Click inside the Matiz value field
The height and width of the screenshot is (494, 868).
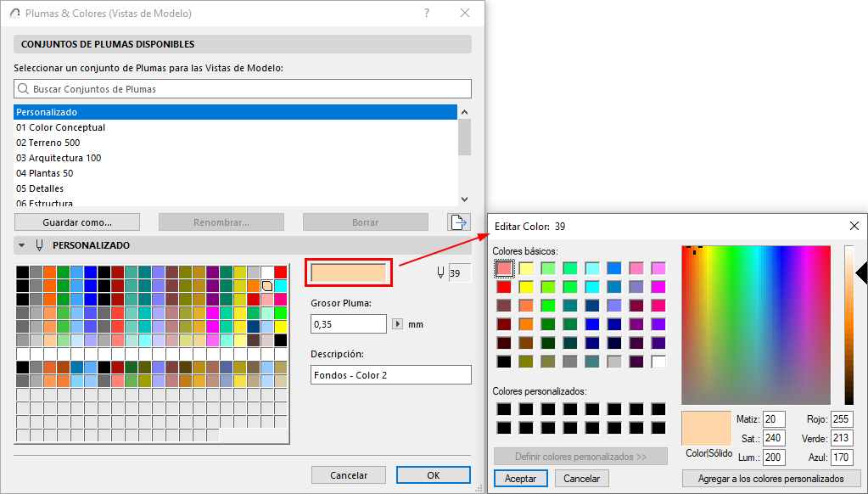[x=773, y=418]
